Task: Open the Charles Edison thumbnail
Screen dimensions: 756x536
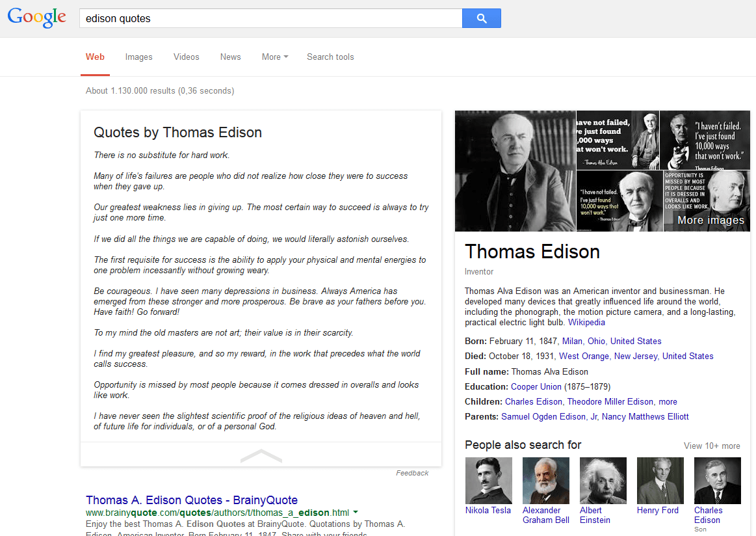Action: 716,480
